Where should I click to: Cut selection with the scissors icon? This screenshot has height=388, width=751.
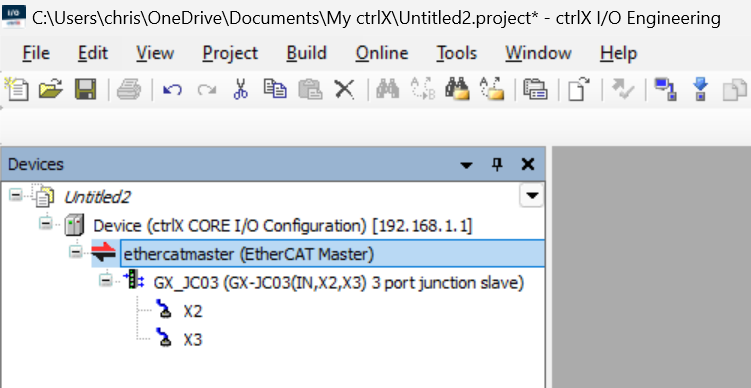240,89
